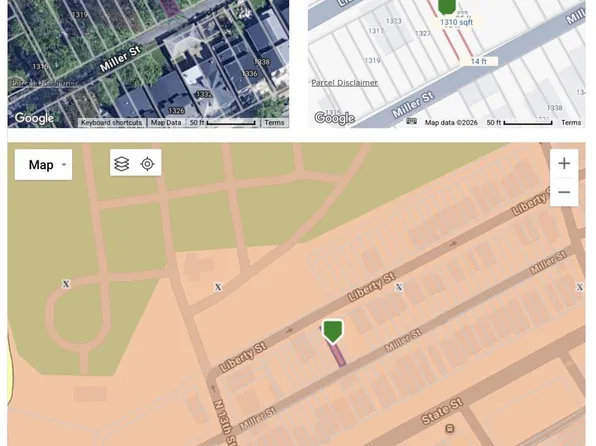Image resolution: width=596 pixels, height=446 pixels.
Task: Click the X marker beside Liberty St label
Action: coord(399,287)
